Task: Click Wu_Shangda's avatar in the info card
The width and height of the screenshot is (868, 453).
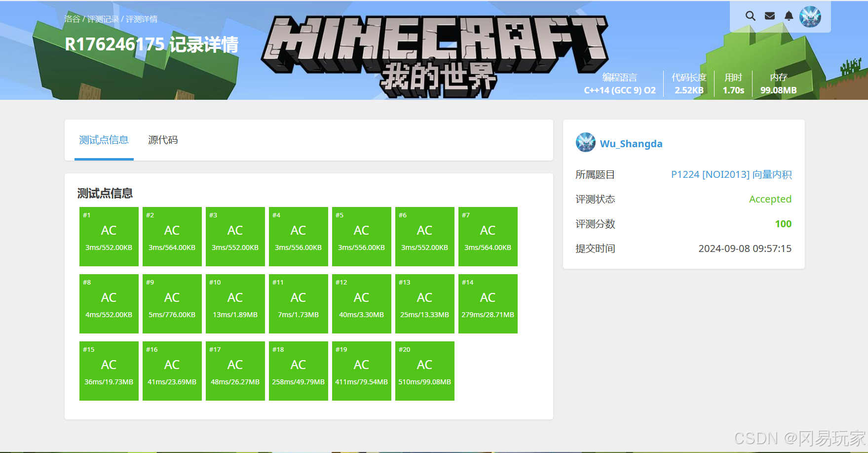Action: pos(586,142)
